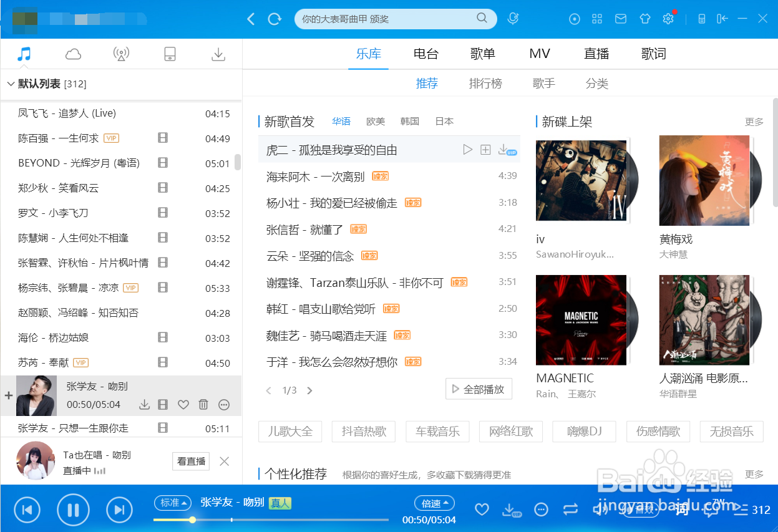Activate listen-to-identify song microphone icon
778x532 pixels.
513,19
